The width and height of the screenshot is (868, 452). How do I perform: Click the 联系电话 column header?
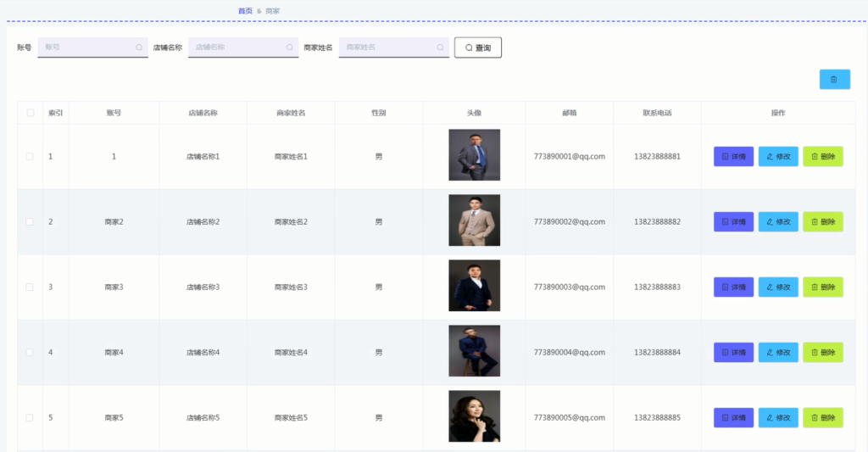(657, 113)
